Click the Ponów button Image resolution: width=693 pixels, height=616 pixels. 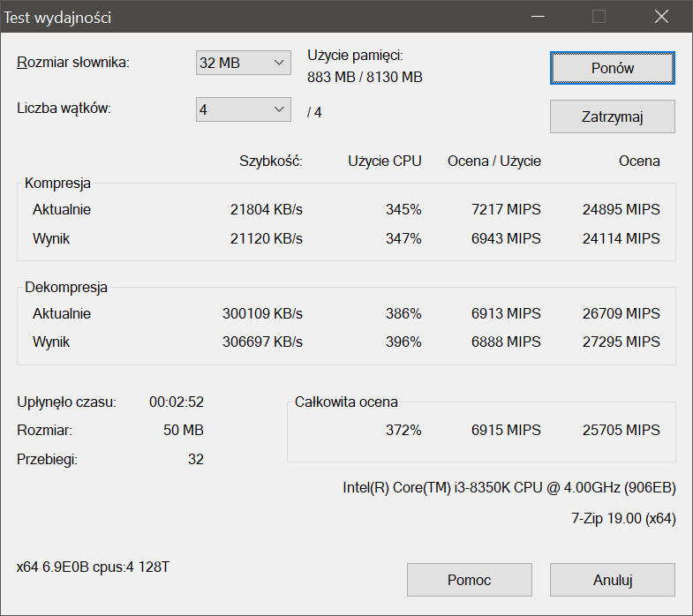click(x=613, y=68)
